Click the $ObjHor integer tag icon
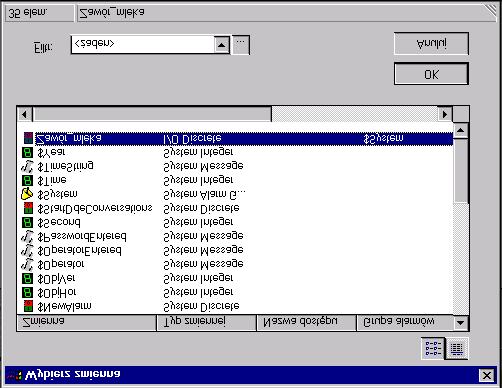This screenshot has width=502, height=388. click(x=27, y=292)
